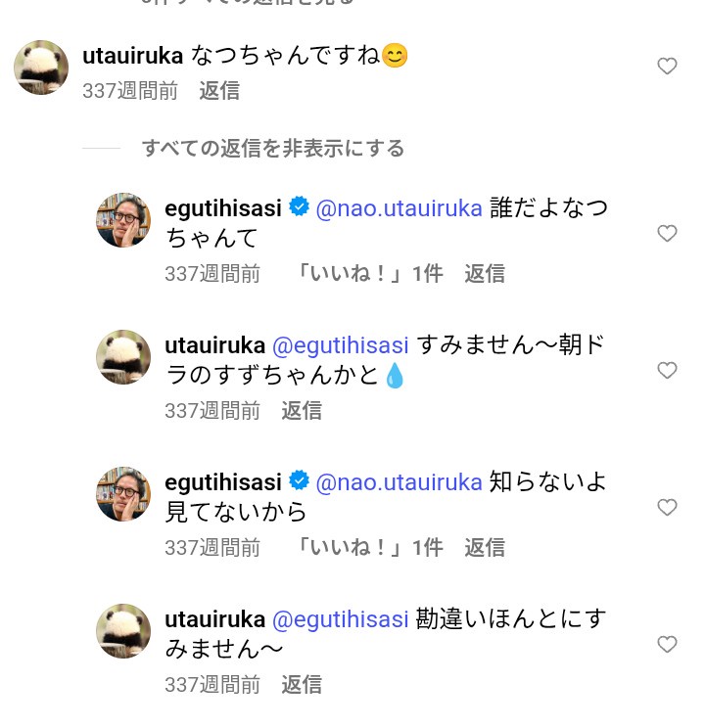Open panda avatar on 朝ドラ reply
705x728 pixels.
tap(122, 356)
